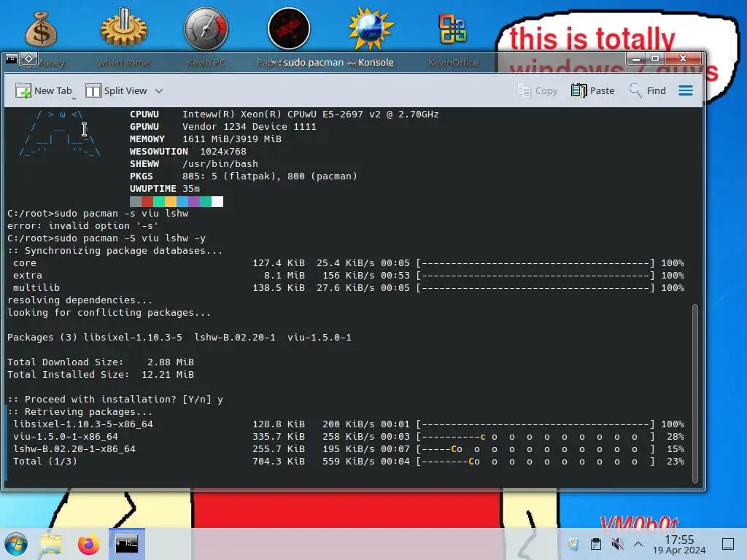The image size is (747, 560).
Task: Open the dark red round desktop icon
Action: click(289, 28)
